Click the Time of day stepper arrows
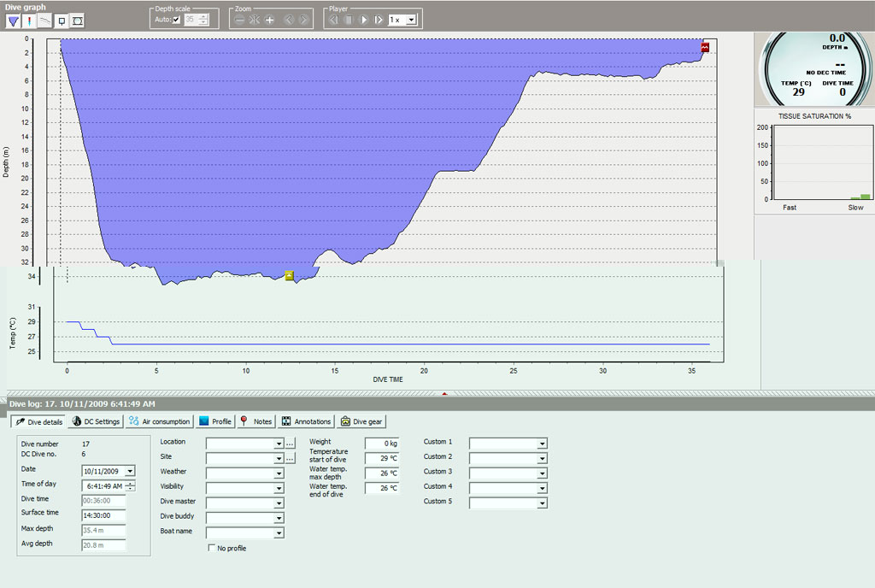 tap(129, 485)
